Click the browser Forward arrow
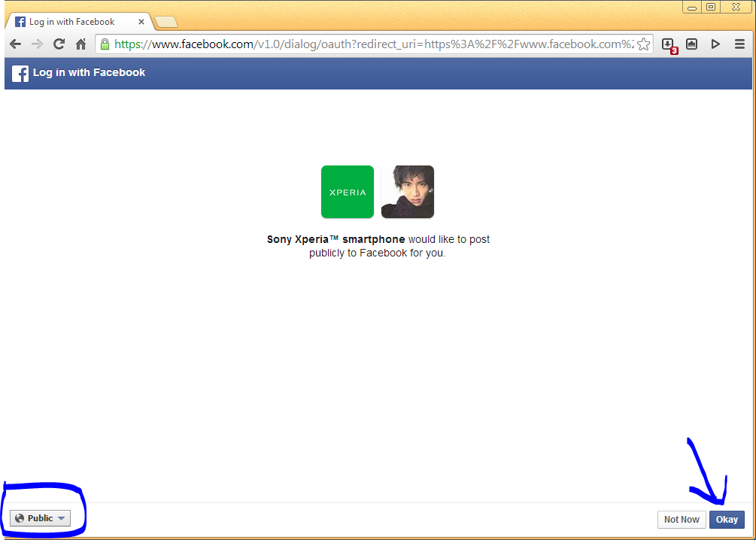This screenshot has width=756, height=540. [37, 44]
